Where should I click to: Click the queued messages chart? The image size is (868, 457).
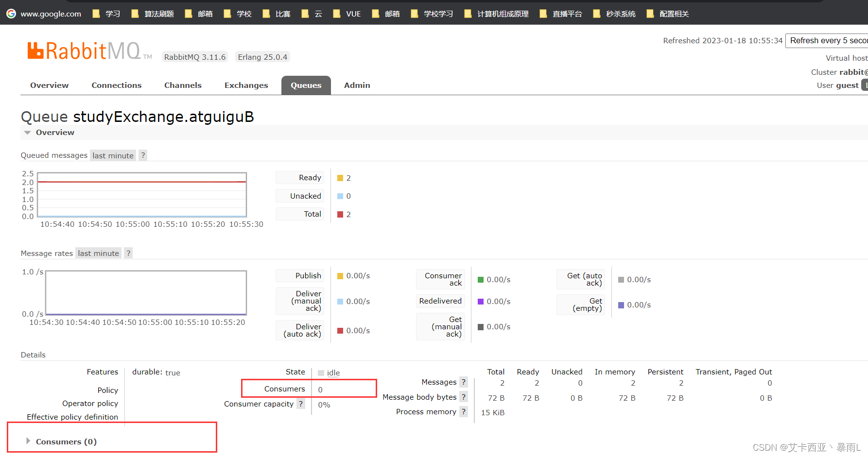point(142,195)
